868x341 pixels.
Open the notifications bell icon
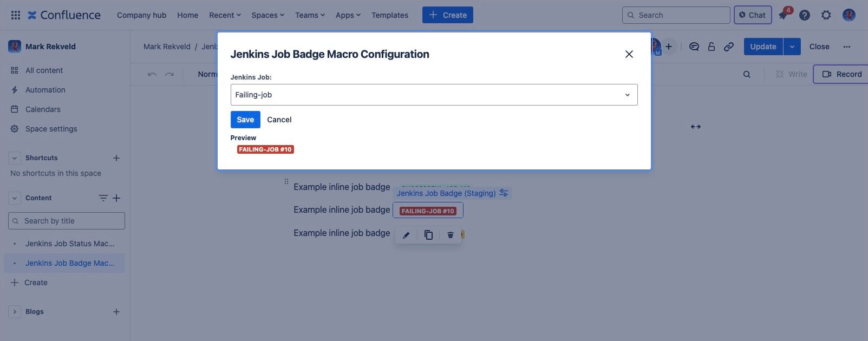(783, 15)
